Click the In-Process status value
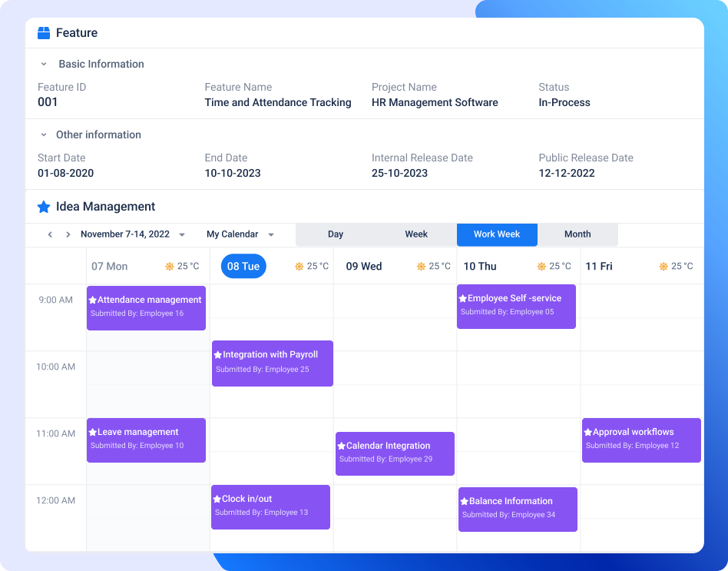 [564, 103]
